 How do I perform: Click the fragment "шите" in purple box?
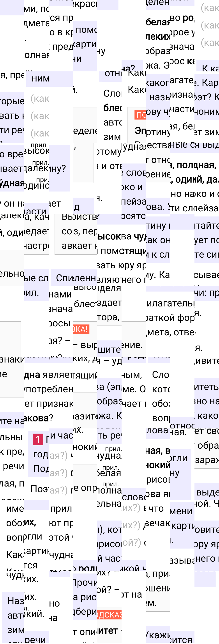point(109,350)
